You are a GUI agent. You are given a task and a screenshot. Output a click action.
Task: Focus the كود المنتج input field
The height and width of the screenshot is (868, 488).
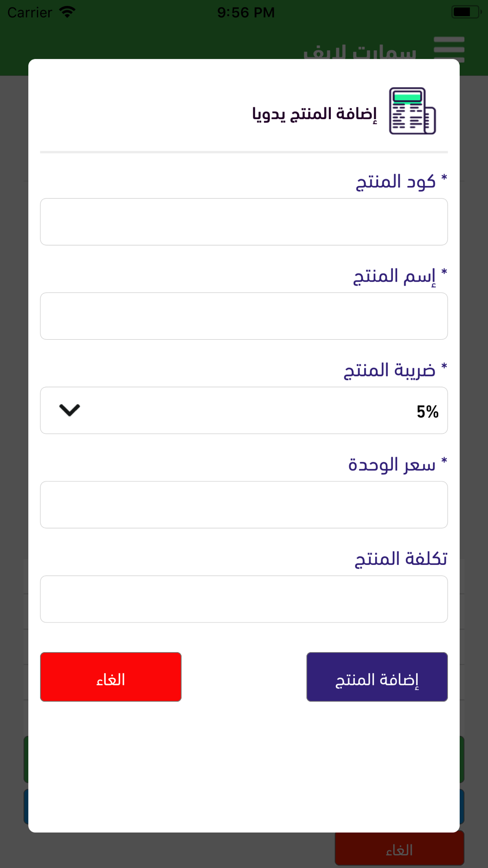pos(244,222)
